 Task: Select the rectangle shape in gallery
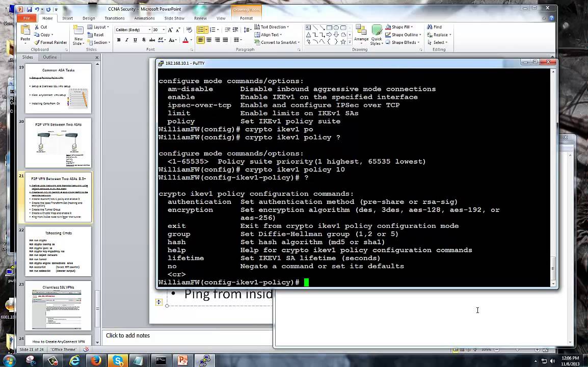(x=329, y=28)
